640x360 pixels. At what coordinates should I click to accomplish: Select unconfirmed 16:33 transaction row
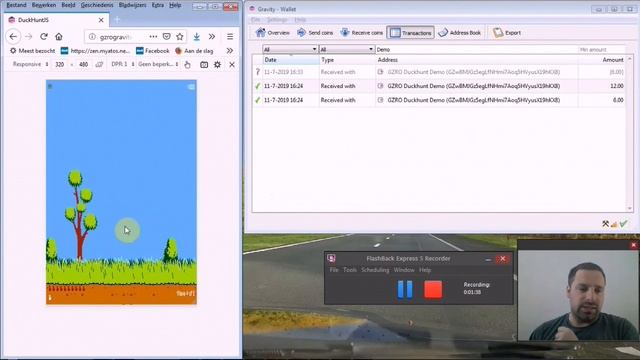point(439,72)
